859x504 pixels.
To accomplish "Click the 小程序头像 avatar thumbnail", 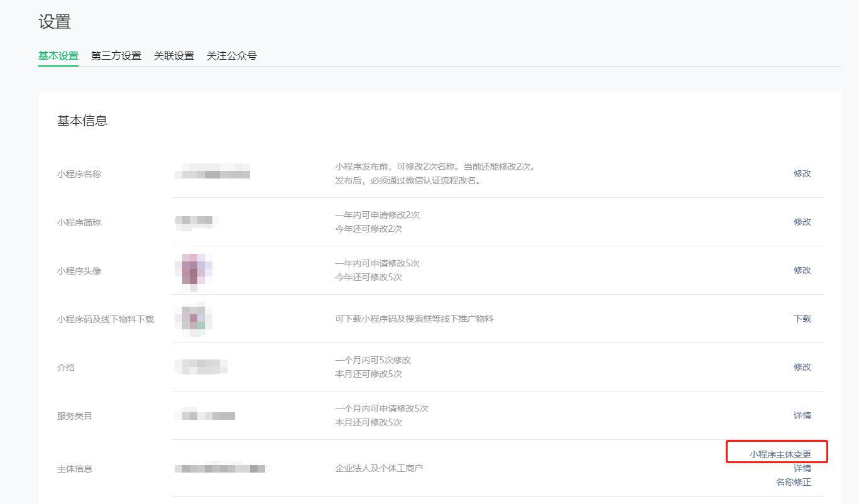I will click(194, 271).
